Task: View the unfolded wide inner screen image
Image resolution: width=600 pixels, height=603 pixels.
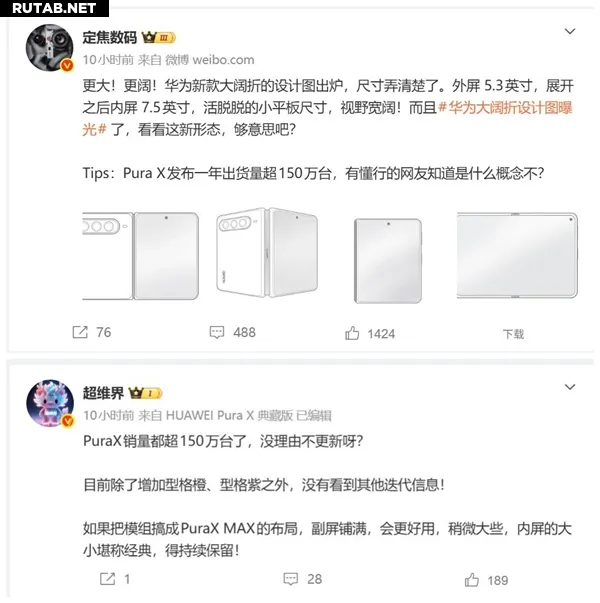Action: pyautogui.click(x=517, y=255)
